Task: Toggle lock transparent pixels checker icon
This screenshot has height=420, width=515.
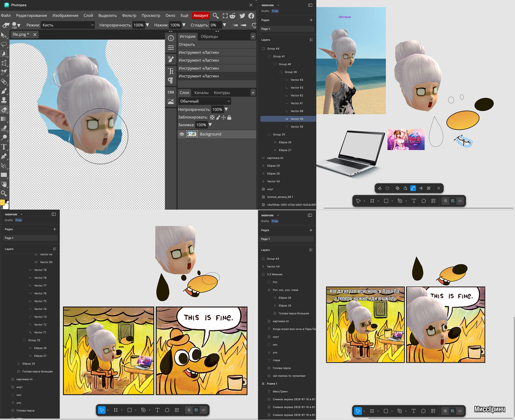Action: pos(212,117)
